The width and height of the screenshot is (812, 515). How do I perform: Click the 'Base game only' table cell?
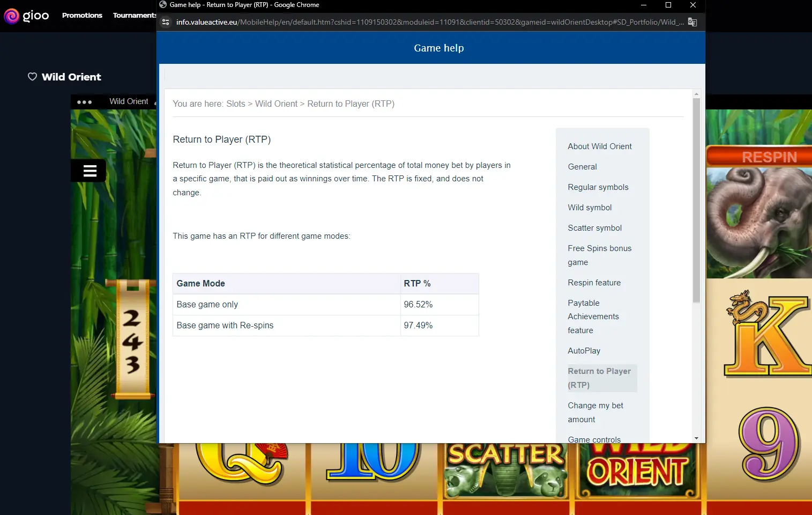tap(287, 305)
